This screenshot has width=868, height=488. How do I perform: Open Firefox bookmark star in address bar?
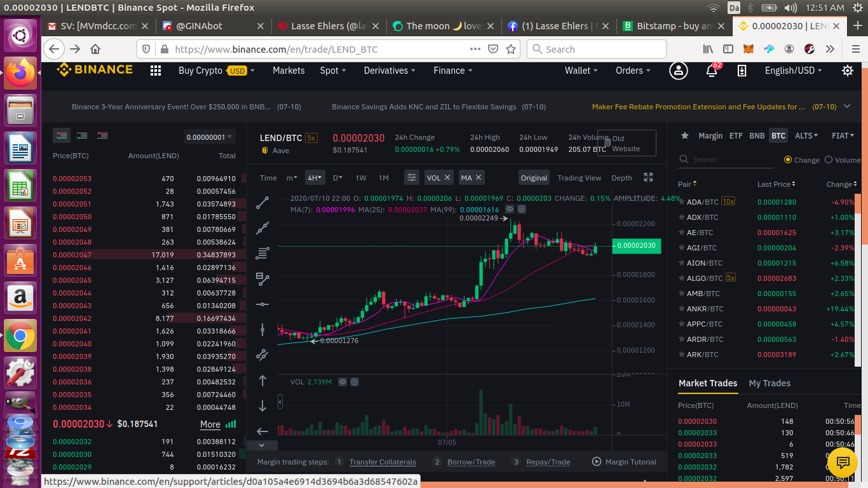coord(511,49)
